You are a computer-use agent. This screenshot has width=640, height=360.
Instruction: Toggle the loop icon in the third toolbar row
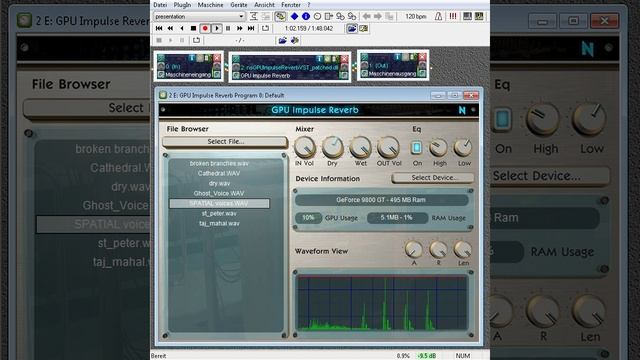(196, 40)
